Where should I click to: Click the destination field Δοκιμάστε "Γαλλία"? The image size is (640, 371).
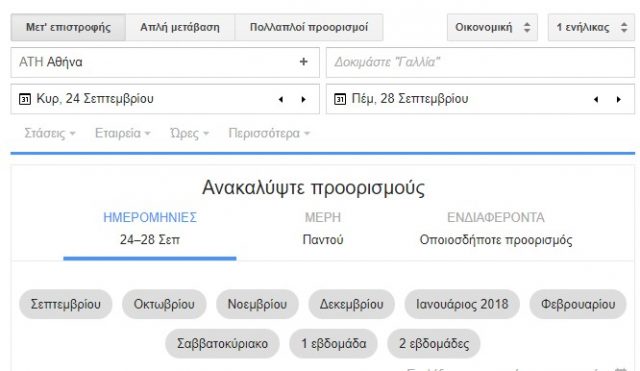pos(480,62)
